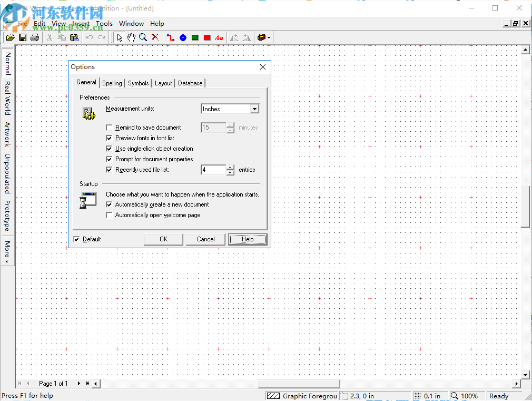Click the Paste clipboard icon
The image size is (532, 401).
(74, 37)
